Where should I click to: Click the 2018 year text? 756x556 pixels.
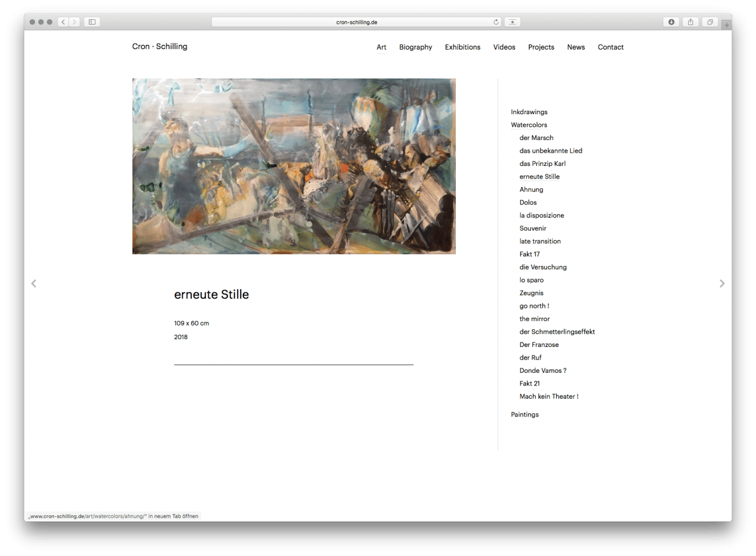click(180, 337)
